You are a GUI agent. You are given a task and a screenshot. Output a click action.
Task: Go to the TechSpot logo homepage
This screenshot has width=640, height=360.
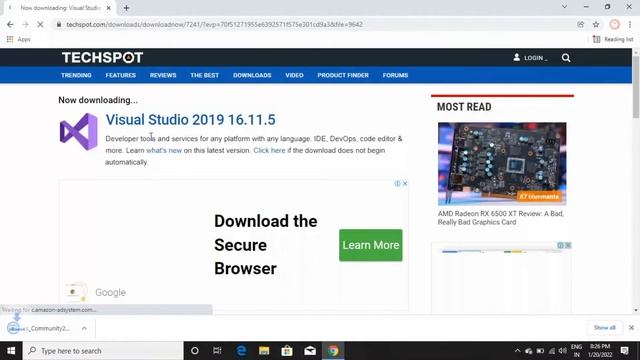[x=102, y=58]
